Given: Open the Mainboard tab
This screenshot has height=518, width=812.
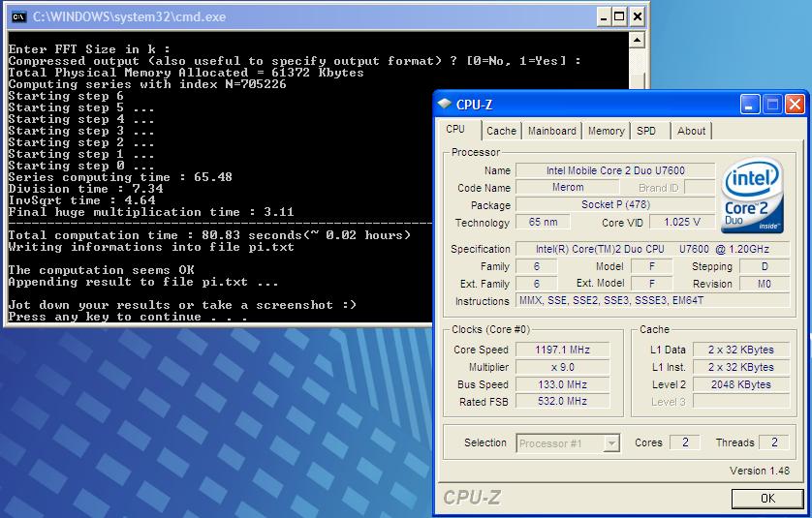Looking at the screenshot, I should click(x=552, y=131).
